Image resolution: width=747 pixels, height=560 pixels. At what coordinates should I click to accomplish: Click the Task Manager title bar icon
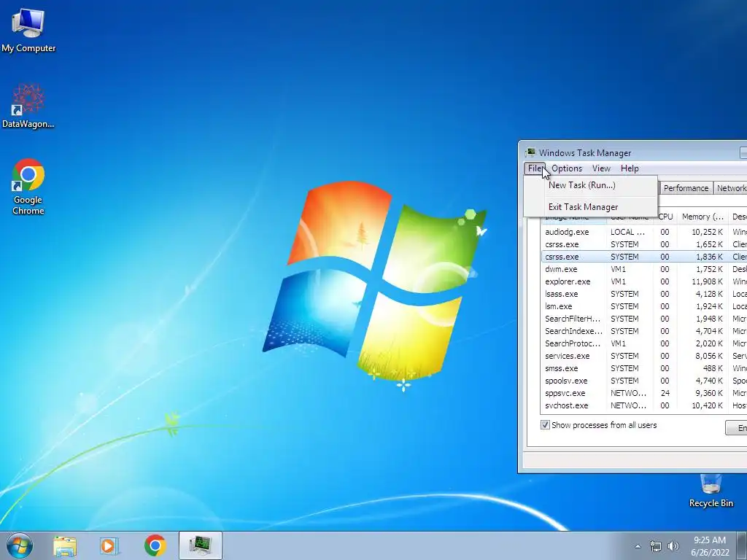(530, 153)
